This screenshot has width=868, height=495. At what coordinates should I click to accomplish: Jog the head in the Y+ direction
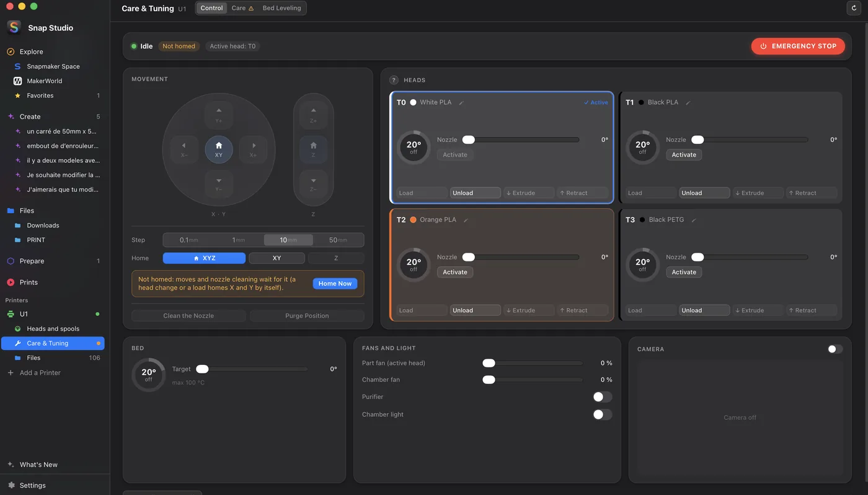pos(219,115)
